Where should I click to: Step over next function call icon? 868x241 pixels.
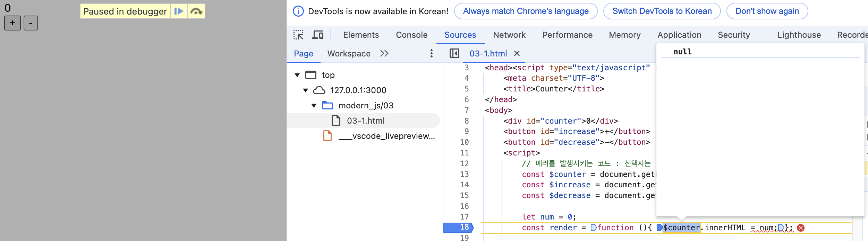click(196, 11)
